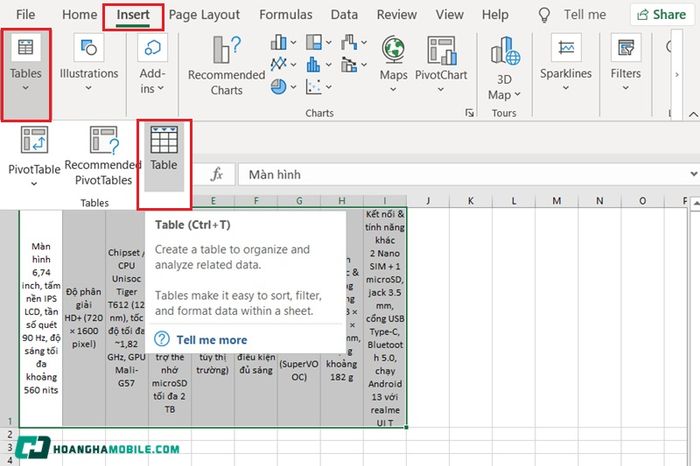Viewport: 700px width, 466px height.
Task: Click the cell with Kết nối & tính năng
Action: [x=385, y=318]
